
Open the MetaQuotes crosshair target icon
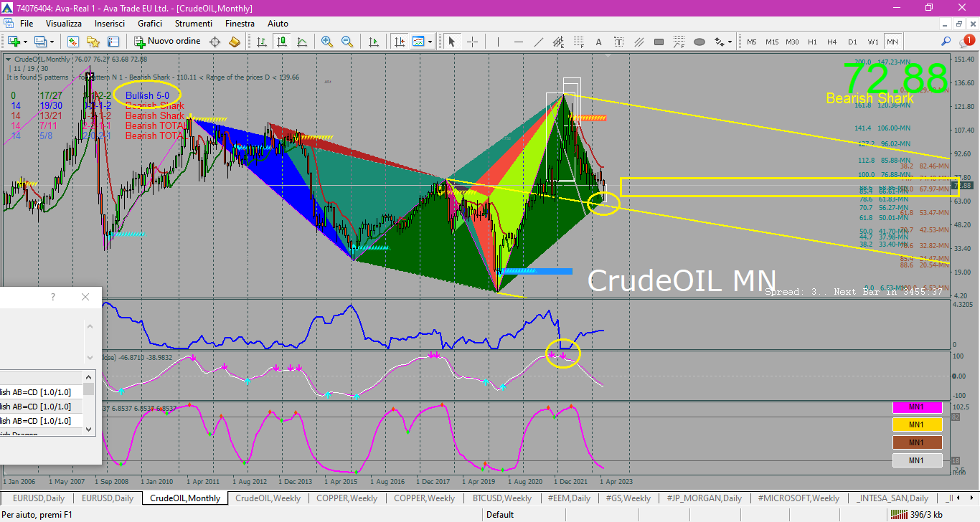[x=215, y=42]
